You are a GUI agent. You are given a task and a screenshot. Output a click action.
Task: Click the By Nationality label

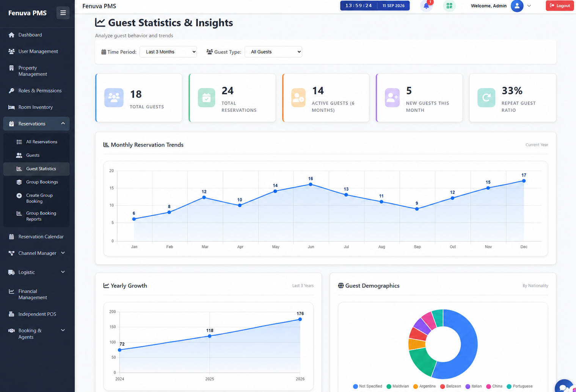pyautogui.click(x=535, y=286)
